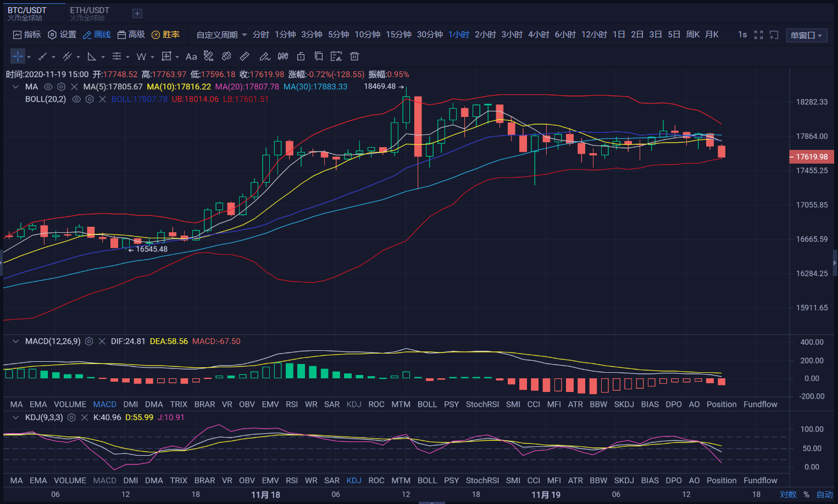
Task: Remove the KDJ(9,3,3) indicator with X
Action: click(85, 418)
